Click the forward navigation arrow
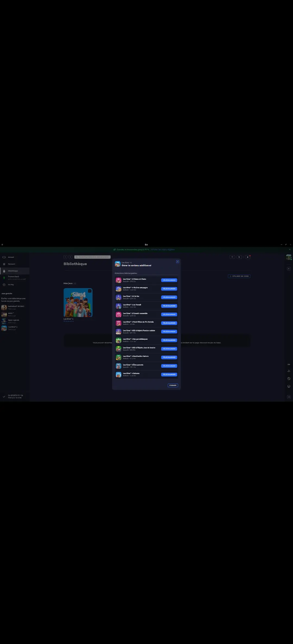The width and height of the screenshot is (293, 644). point(70,257)
